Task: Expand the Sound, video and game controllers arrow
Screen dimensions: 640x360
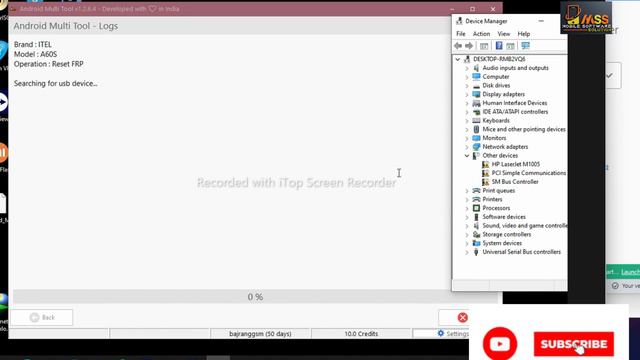Action: (x=467, y=226)
